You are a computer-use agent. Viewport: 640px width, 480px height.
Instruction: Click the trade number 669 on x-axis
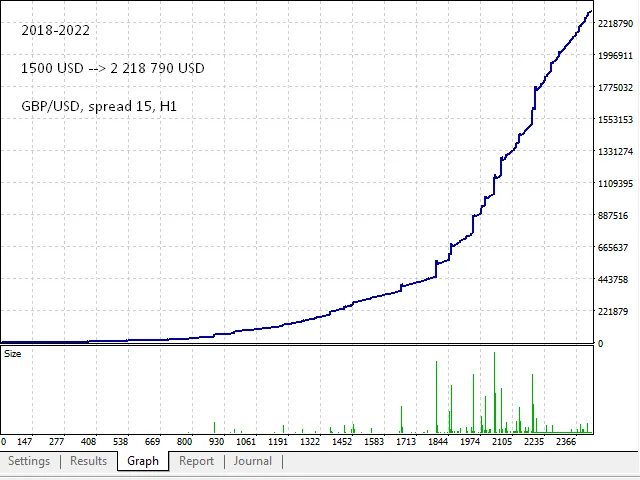point(153,442)
